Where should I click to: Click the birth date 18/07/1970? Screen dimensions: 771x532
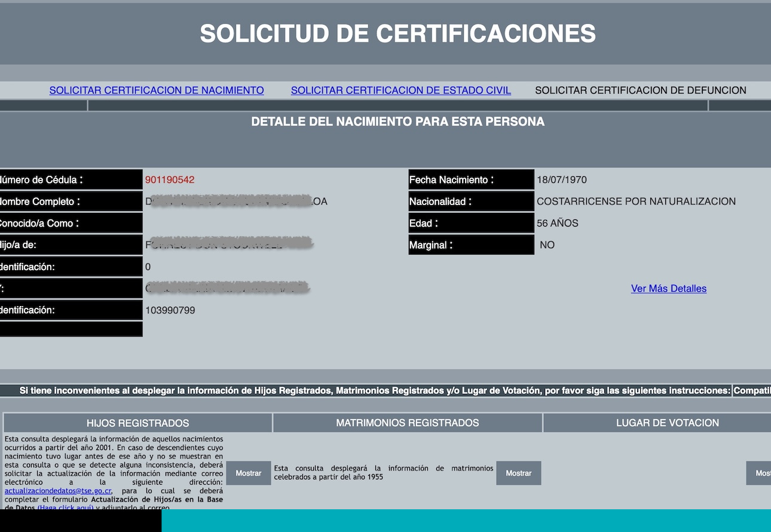[x=562, y=180]
